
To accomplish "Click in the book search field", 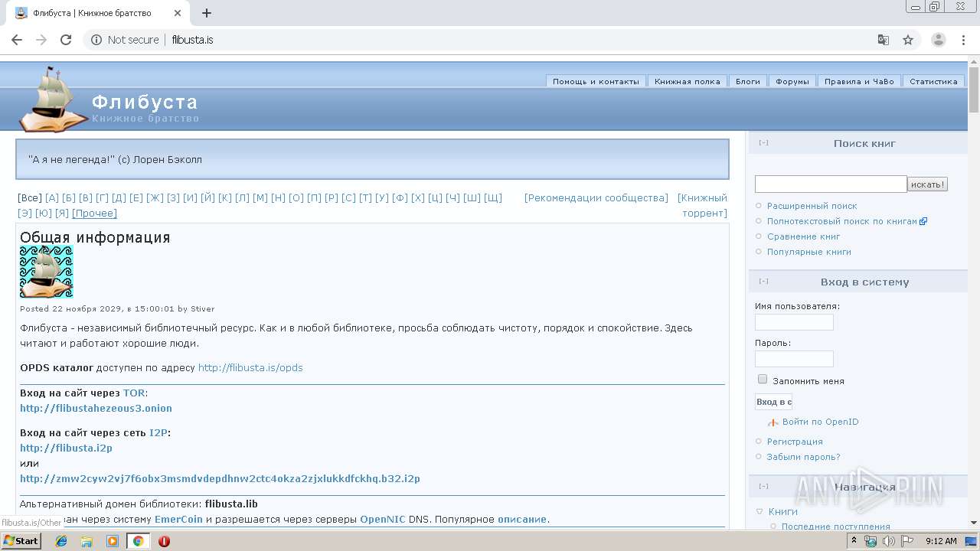I will [x=831, y=184].
